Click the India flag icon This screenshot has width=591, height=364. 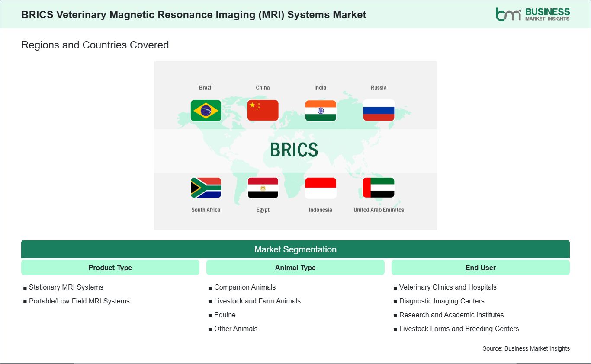pos(321,111)
